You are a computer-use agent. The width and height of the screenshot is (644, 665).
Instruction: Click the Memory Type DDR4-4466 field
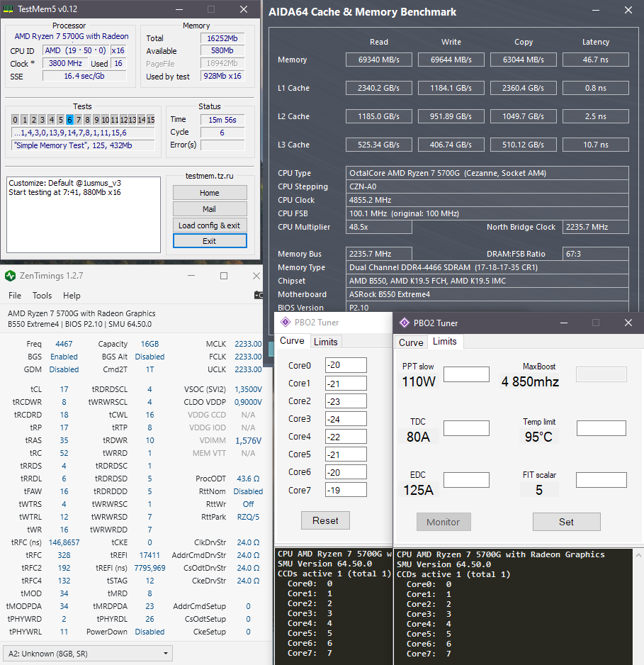[487, 267]
